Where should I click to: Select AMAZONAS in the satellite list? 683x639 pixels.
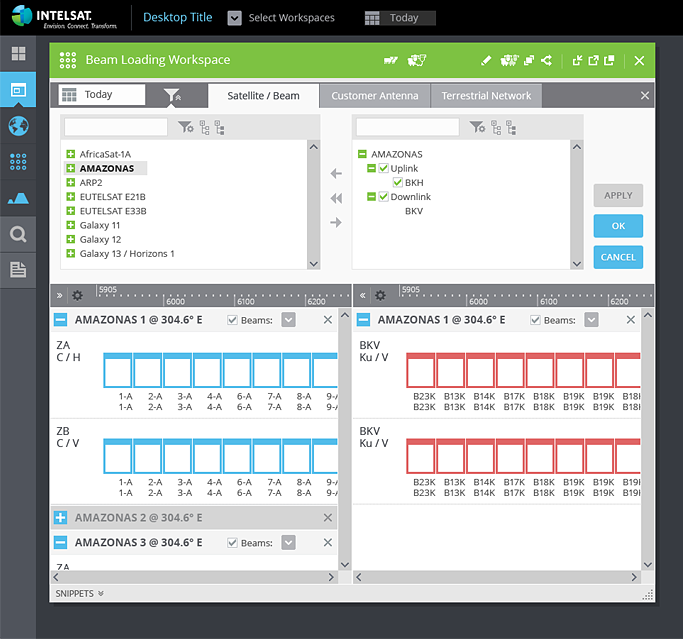click(x=107, y=168)
